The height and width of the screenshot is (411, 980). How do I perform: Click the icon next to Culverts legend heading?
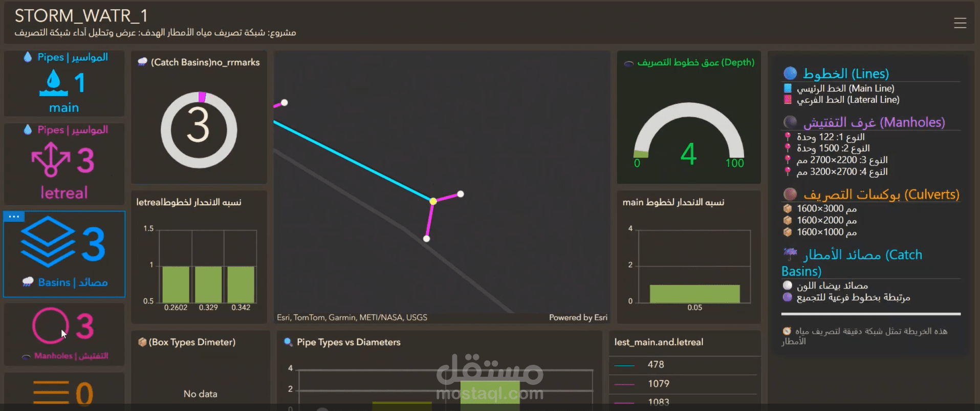coord(790,194)
